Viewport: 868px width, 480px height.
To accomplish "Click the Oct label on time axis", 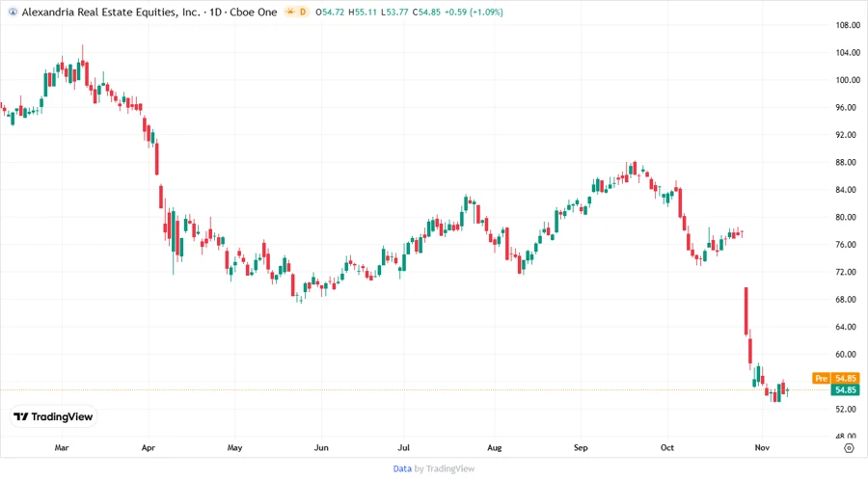I will tap(667, 447).
